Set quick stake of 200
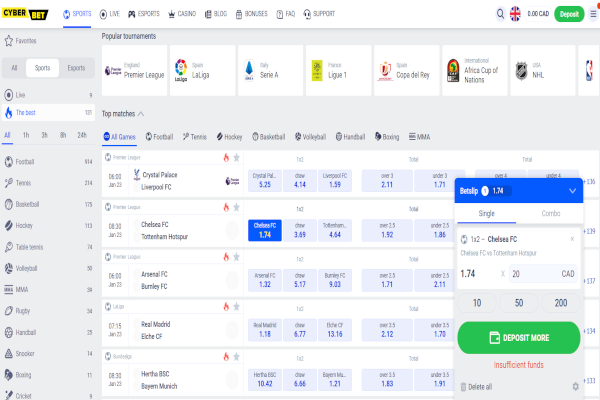This screenshot has width=600, height=400. click(561, 303)
